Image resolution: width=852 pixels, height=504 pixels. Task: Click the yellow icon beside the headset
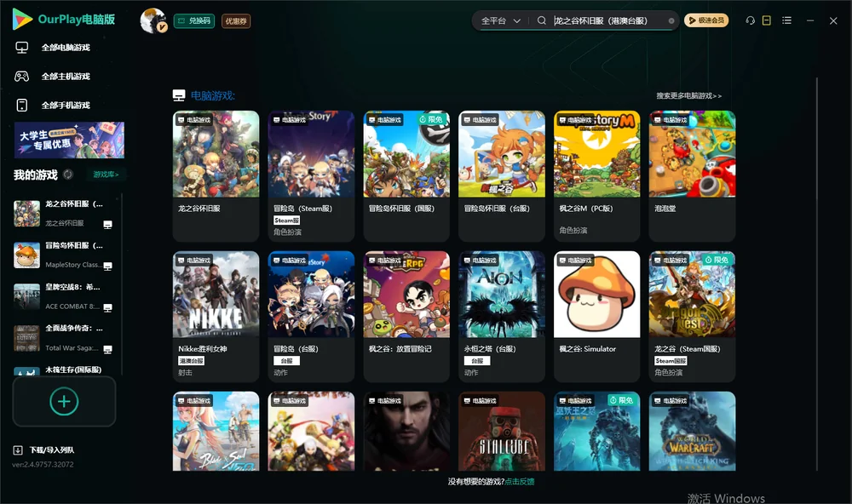coord(767,20)
